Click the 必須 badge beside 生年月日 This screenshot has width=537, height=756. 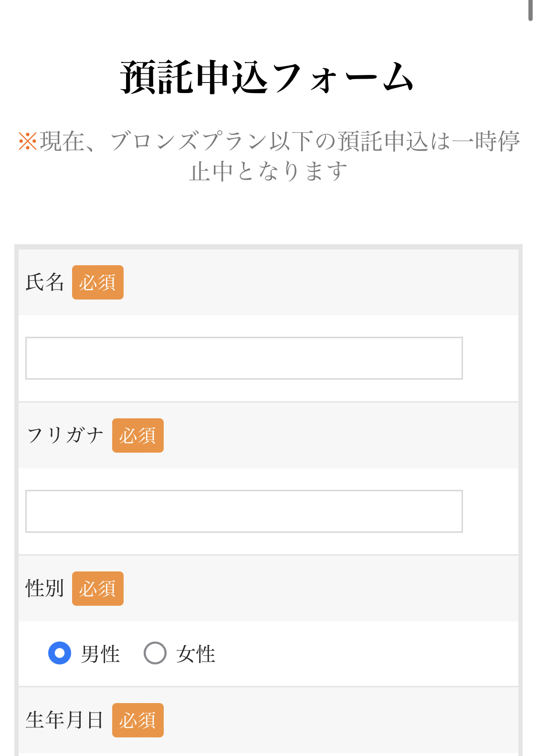pyautogui.click(x=138, y=720)
